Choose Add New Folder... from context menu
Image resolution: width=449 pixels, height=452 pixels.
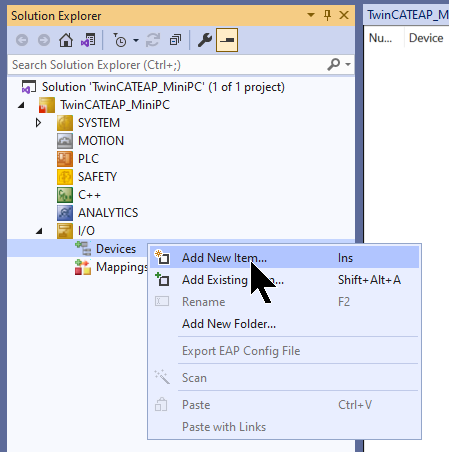284,324
